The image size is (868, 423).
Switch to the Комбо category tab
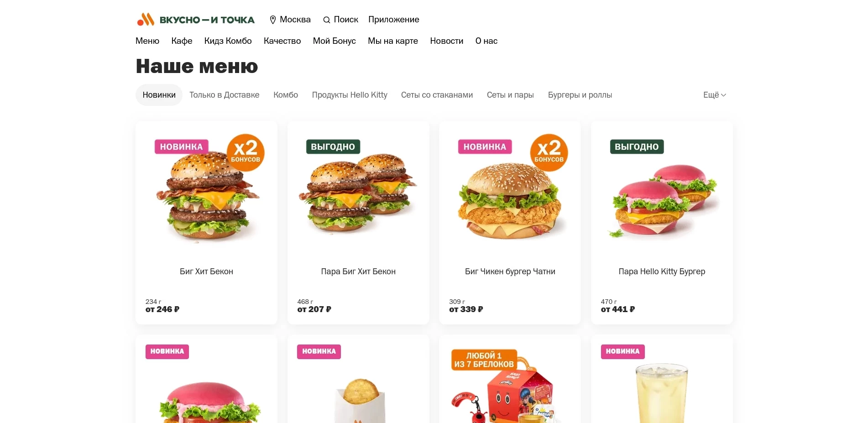click(286, 95)
